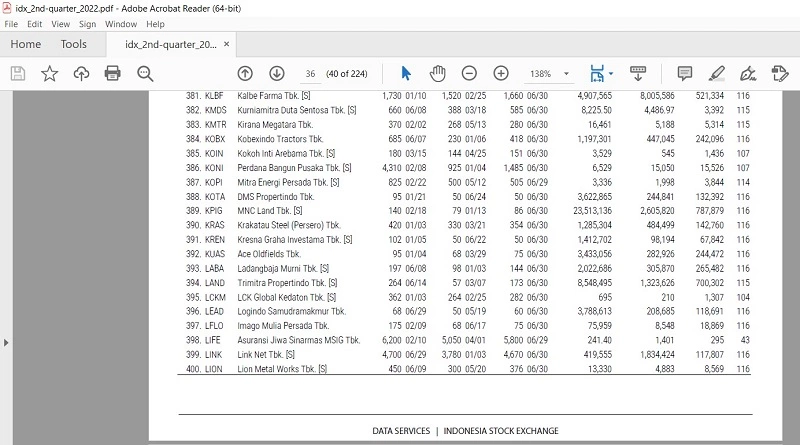This screenshot has height=445, width=800.
Task: Open Find text magnifier icon
Action: (x=145, y=73)
